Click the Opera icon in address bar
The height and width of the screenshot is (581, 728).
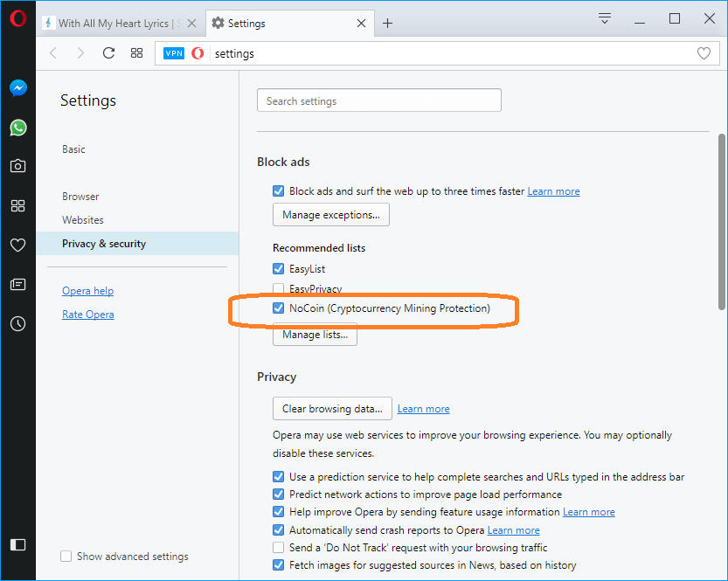pyautogui.click(x=198, y=53)
